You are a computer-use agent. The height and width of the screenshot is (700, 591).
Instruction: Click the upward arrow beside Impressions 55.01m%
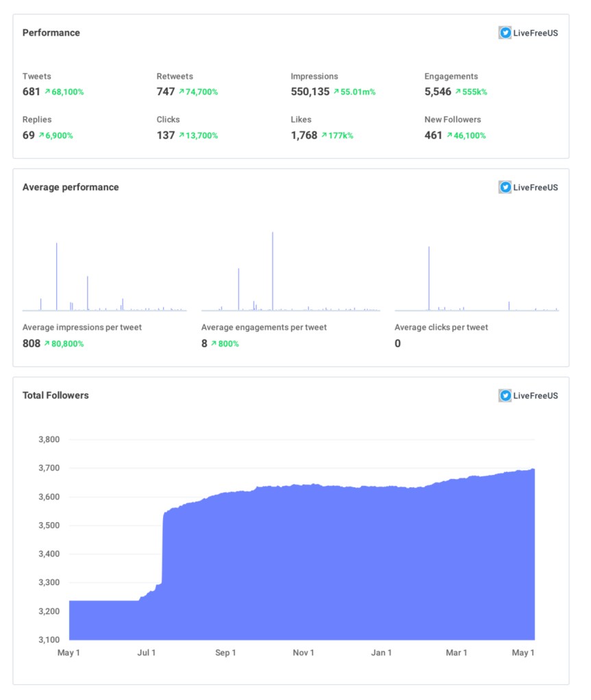click(336, 92)
